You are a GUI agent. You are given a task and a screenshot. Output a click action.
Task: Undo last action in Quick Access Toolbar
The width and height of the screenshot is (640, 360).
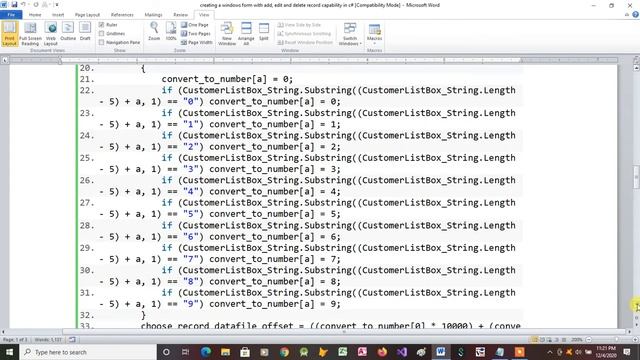23,4
